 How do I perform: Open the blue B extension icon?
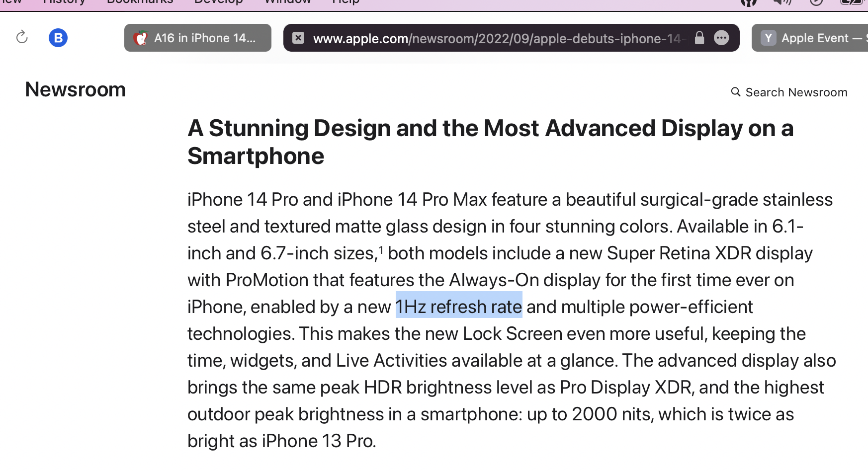tap(58, 38)
